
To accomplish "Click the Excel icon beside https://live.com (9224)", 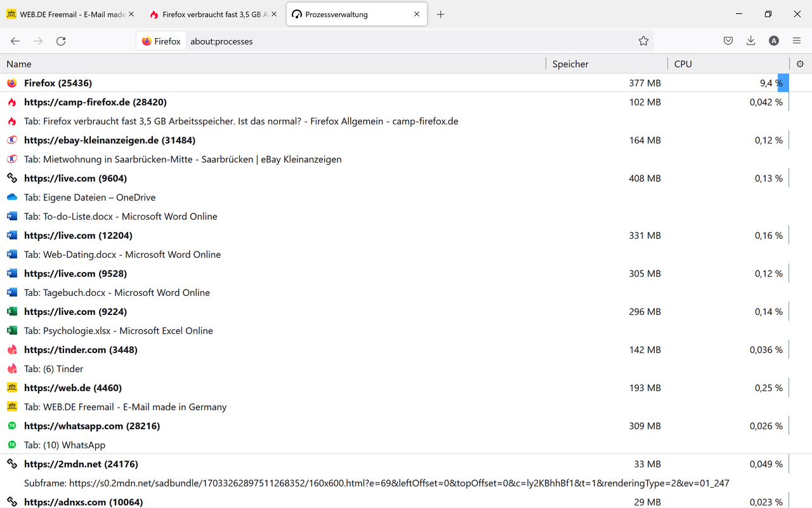I will 11,312.
